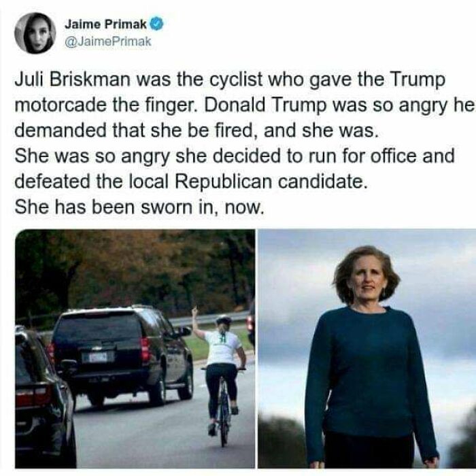Image resolution: width=476 pixels, height=476 pixels.
Task: Click the line "defeated the local Republican candidate."
Action: coord(191,182)
